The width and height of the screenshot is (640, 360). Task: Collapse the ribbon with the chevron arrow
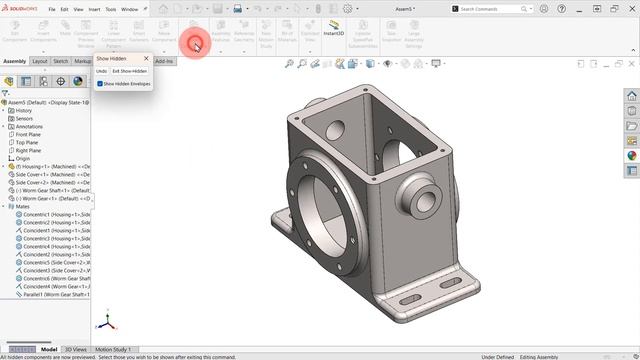click(x=633, y=50)
